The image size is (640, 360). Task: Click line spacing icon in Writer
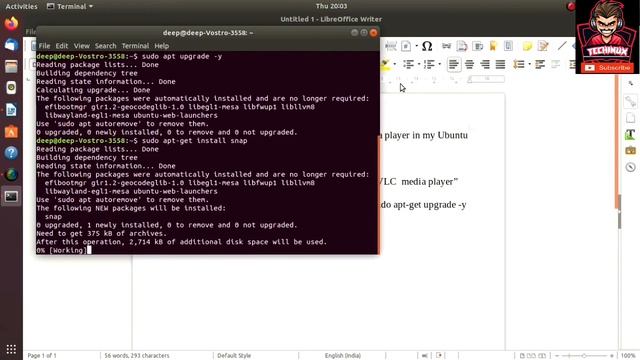(519, 64)
